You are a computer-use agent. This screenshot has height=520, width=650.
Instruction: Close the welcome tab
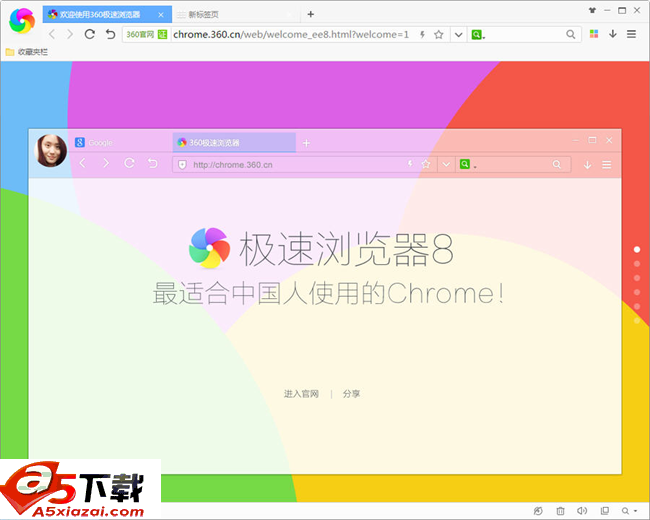click(x=161, y=15)
